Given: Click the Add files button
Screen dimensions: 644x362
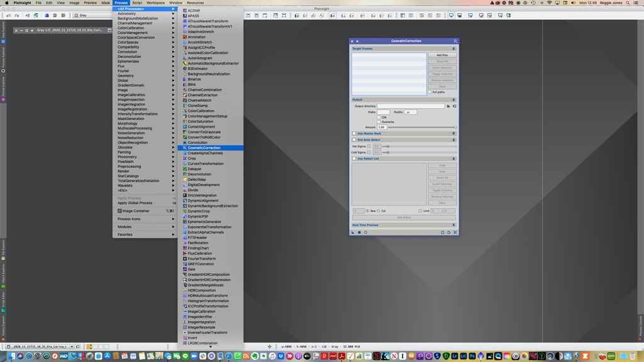Looking at the screenshot, I should [442, 55].
